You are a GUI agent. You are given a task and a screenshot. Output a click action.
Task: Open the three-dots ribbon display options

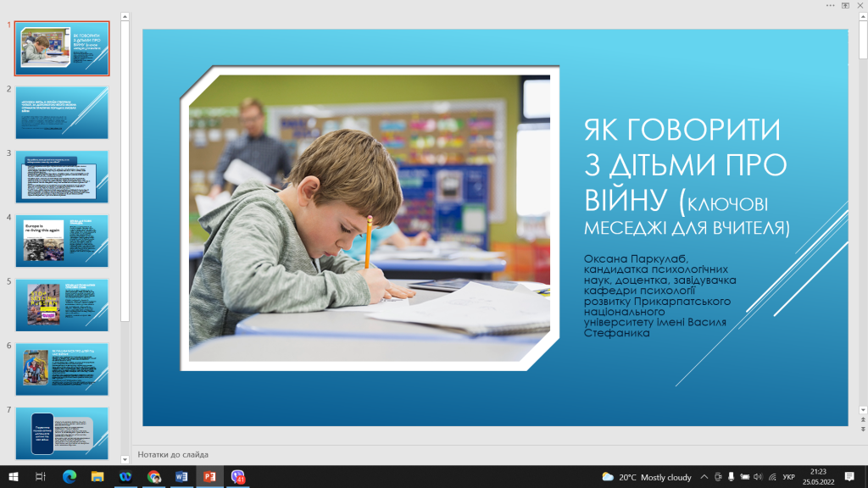point(831,5)
